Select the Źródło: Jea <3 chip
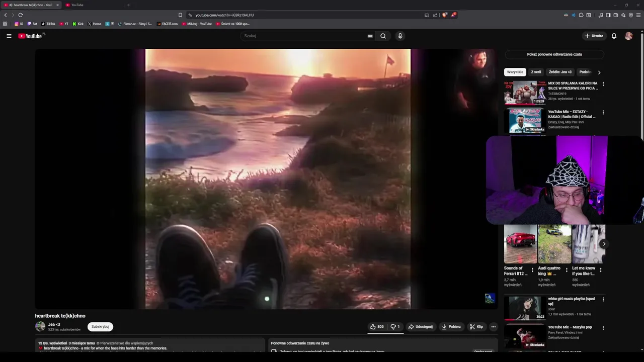This screenshot has height=362, width=644. coord(560,72)
